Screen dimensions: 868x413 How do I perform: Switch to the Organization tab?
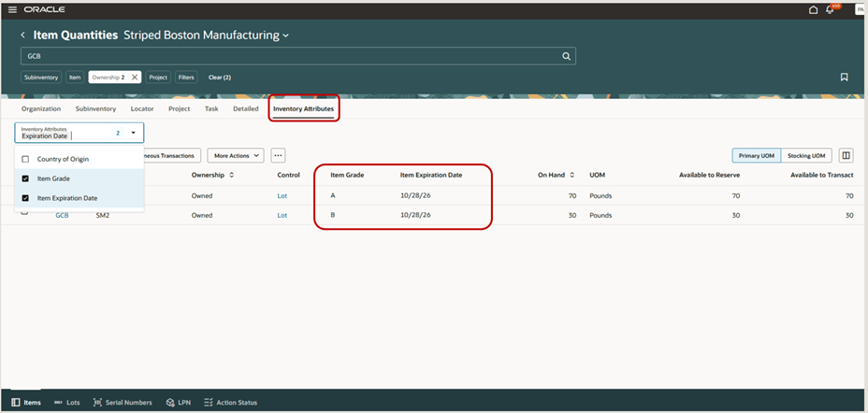[x=41, y=109]
